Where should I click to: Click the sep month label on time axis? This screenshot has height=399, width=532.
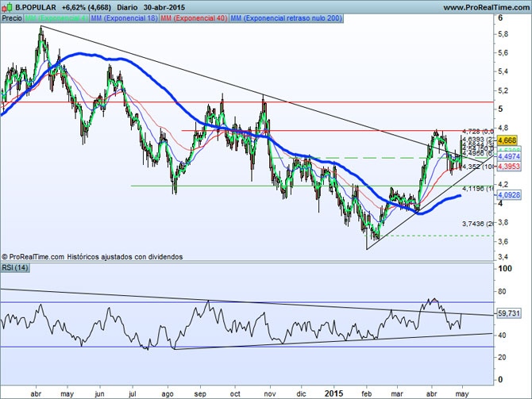(x=200, y=394)
